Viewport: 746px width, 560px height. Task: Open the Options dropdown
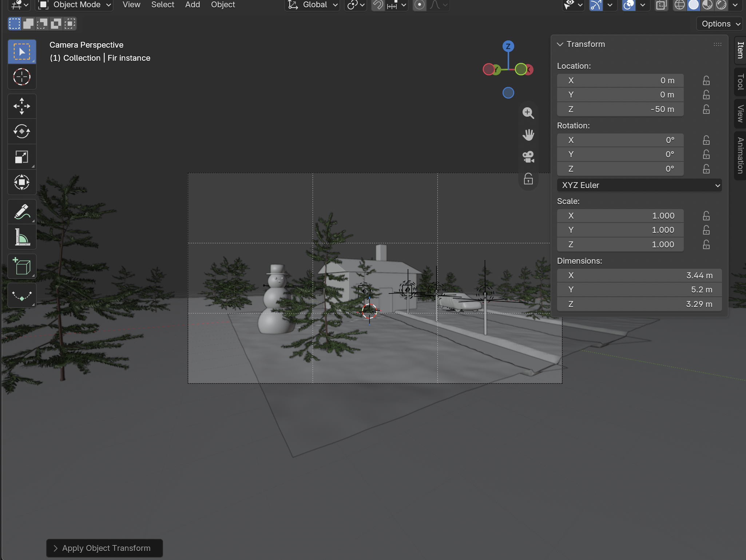(x=720, y=24)
